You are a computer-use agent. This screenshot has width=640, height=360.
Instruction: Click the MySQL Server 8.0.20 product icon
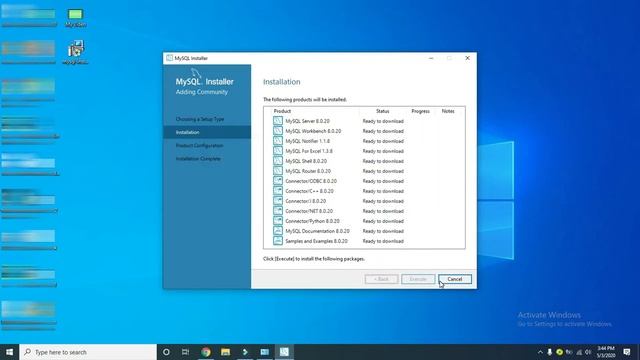click(278, 121)
